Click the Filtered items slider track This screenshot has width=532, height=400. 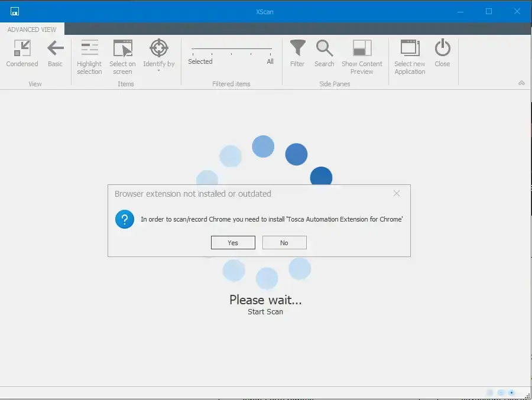[x=232, y=49]
